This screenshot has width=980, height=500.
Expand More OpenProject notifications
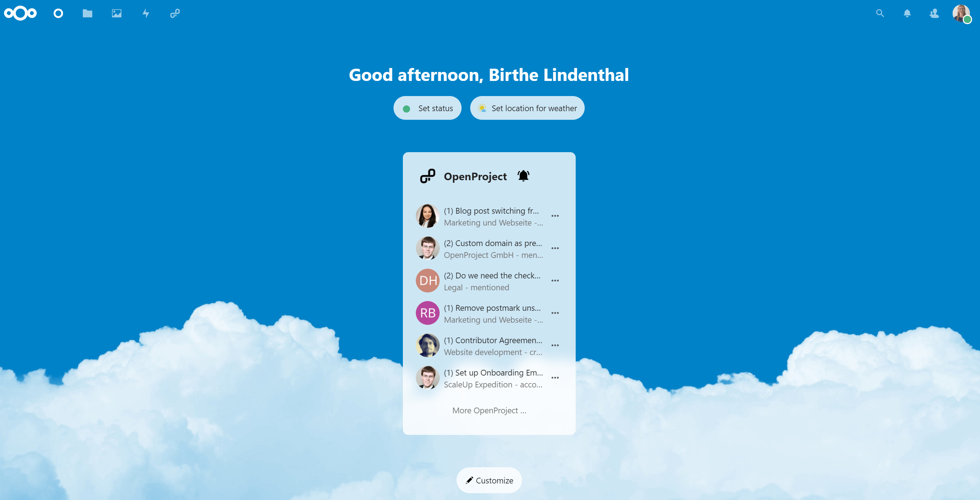point(489,410)
